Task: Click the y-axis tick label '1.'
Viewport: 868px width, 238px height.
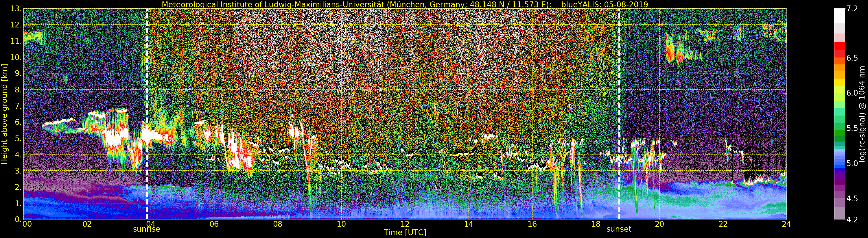Action: [18, 203]
